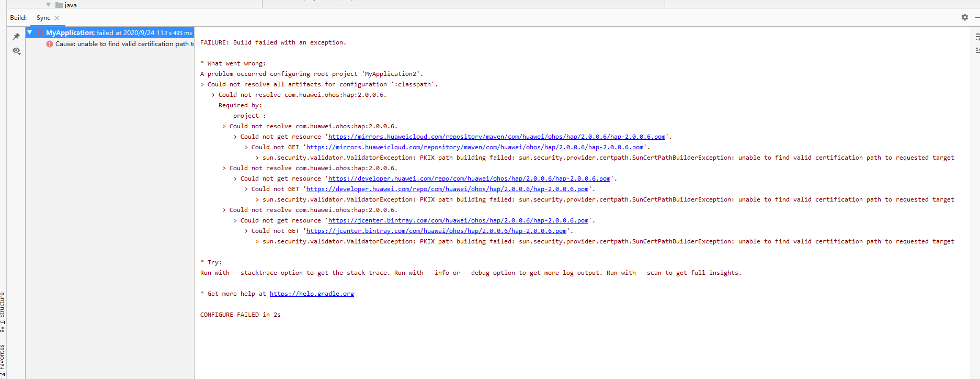Screen dimensions: 980x379
Task: Click first ValidatorException PKIX error line
Action: pos(605,158)
